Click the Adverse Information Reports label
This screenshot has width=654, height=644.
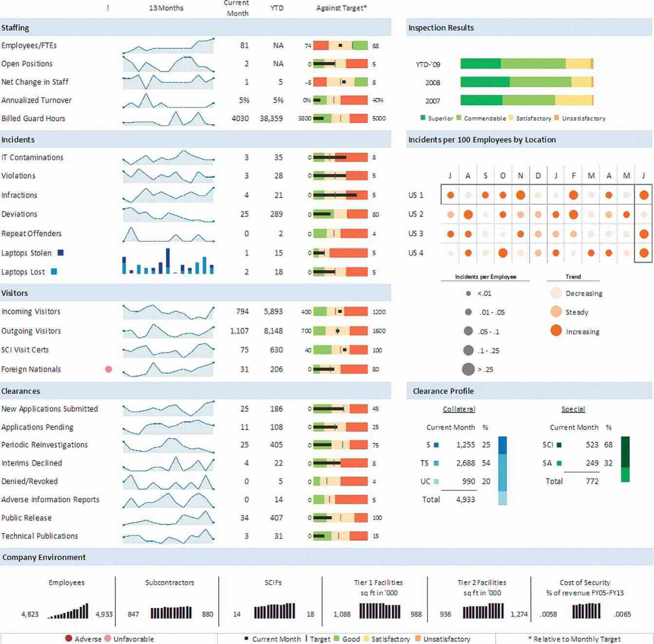coord(50,500)
